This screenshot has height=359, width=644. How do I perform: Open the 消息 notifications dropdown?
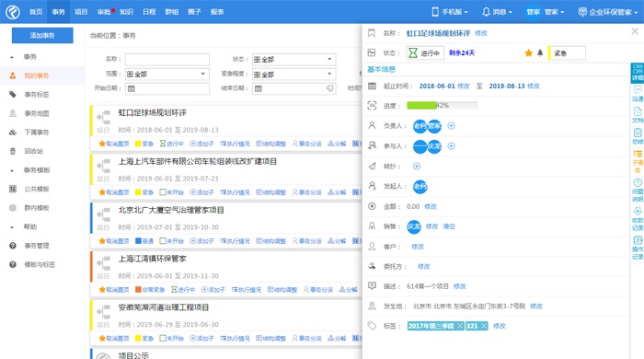(497, 12)
